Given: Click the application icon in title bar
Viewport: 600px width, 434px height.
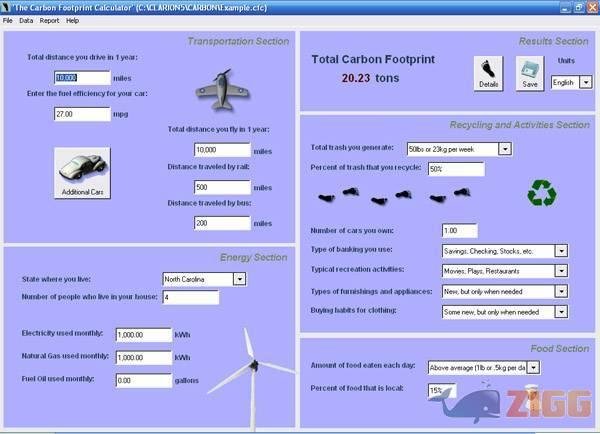Looking at the screenshot, I should click(7, 6).
